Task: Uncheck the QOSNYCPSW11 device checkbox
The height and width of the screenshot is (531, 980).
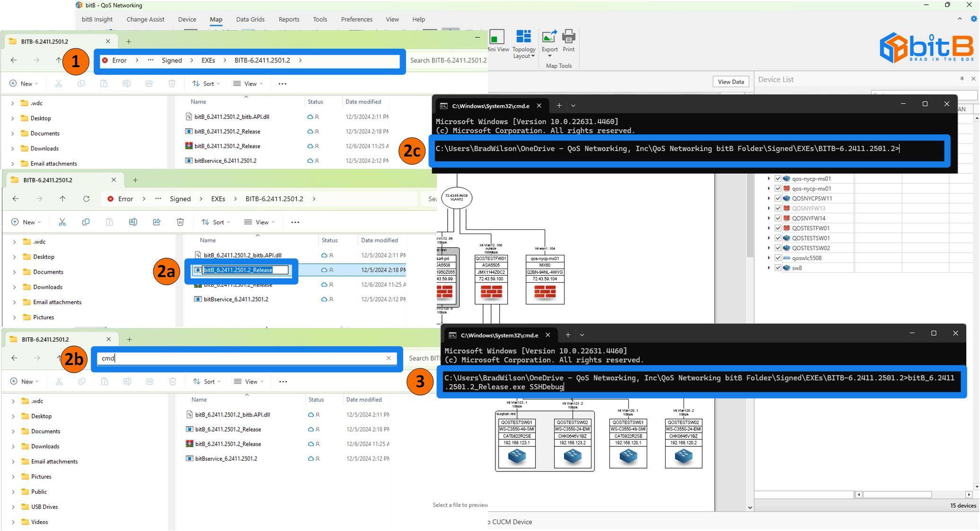Action: [x=778, y=198]
